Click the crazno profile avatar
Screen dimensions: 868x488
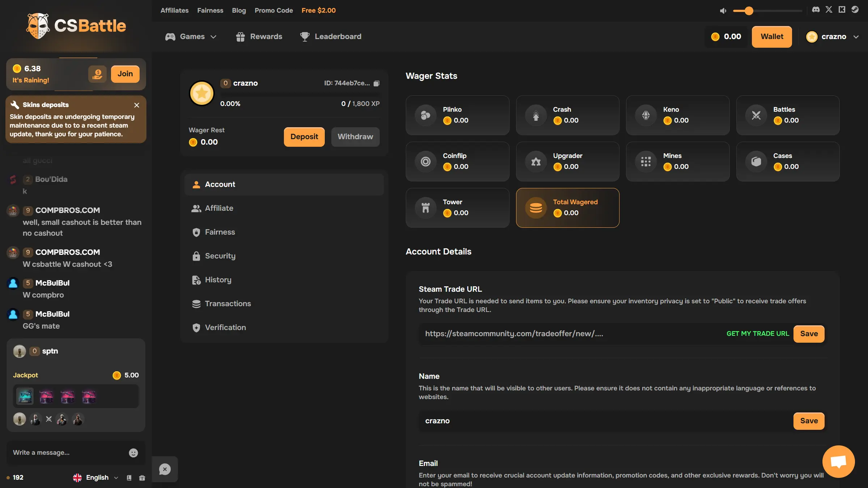coord(202,93)
